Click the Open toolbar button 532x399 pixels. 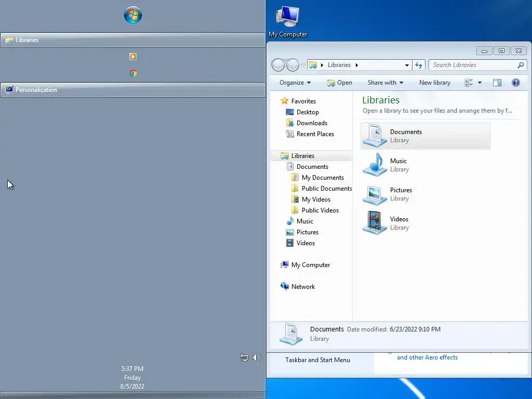(x=339, y=83)
